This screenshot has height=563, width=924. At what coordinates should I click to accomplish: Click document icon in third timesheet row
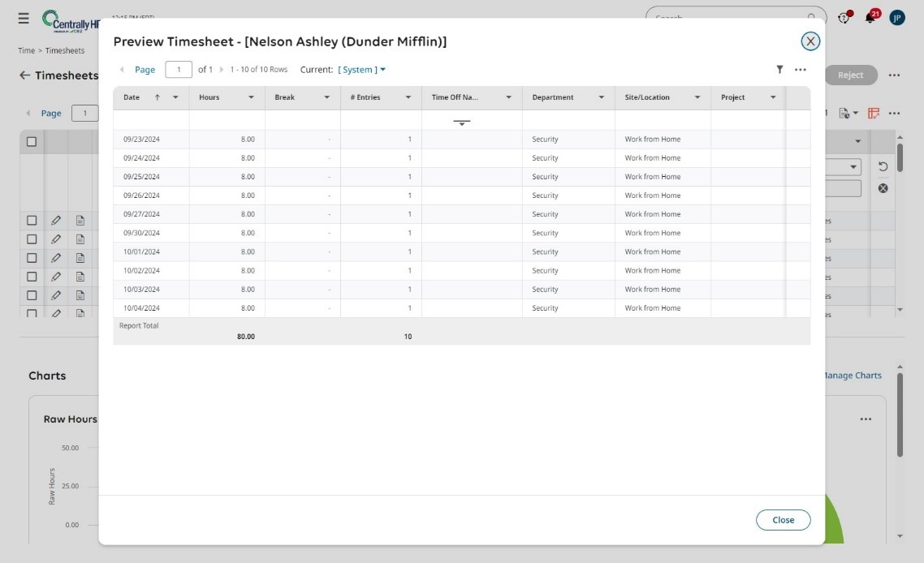[x=80, y=258]
